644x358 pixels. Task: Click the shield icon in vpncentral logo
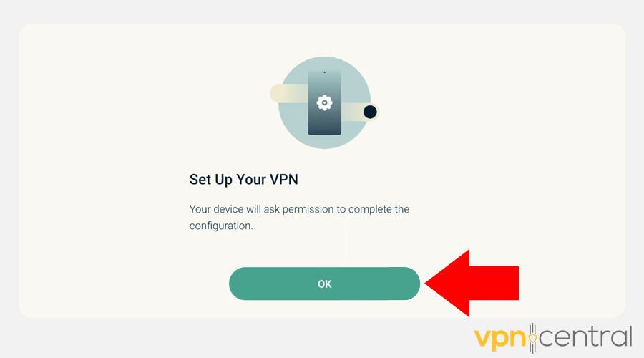532,339
